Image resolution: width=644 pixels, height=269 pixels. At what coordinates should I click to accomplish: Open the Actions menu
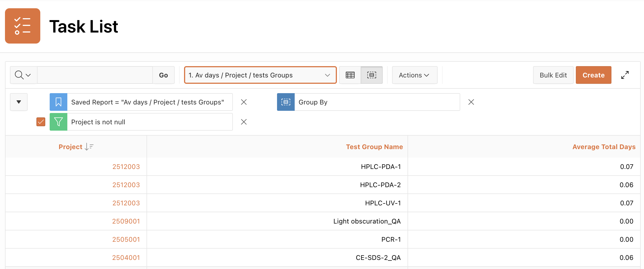coord(414,75)
